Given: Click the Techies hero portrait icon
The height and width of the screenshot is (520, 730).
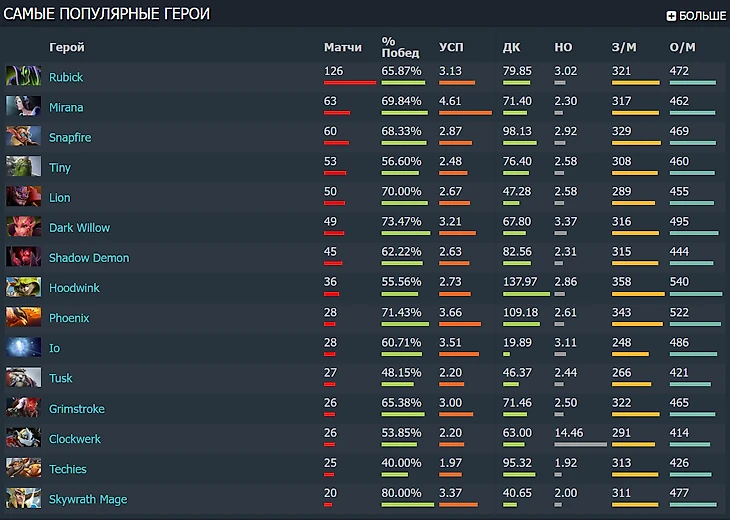Looking at the screenshot, I should 23,468.
